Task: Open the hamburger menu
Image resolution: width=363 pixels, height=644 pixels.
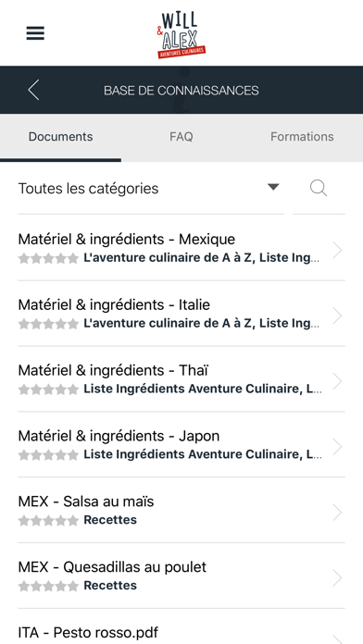Action: point(35,33)
